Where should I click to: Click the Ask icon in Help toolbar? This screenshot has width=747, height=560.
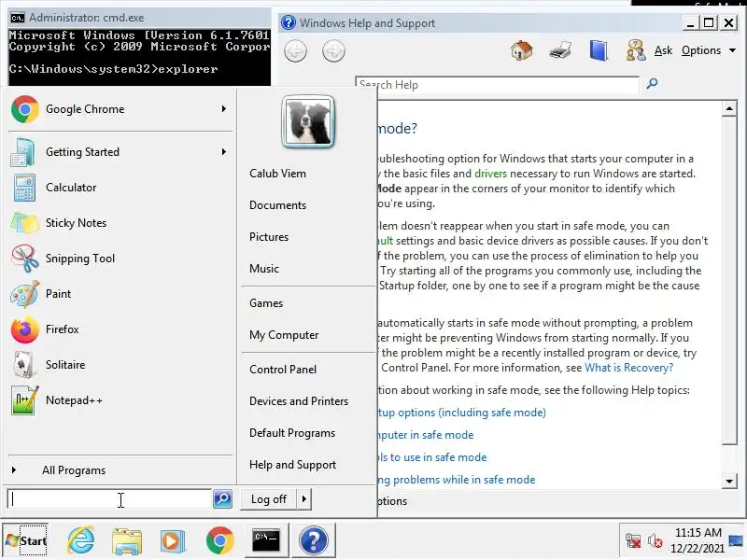point(636,50)
